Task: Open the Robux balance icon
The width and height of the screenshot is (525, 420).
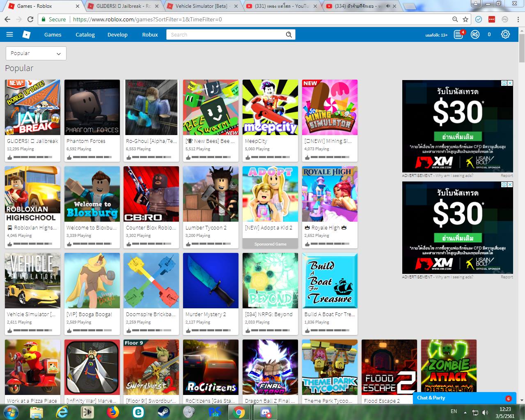Action: coord(475,34)
